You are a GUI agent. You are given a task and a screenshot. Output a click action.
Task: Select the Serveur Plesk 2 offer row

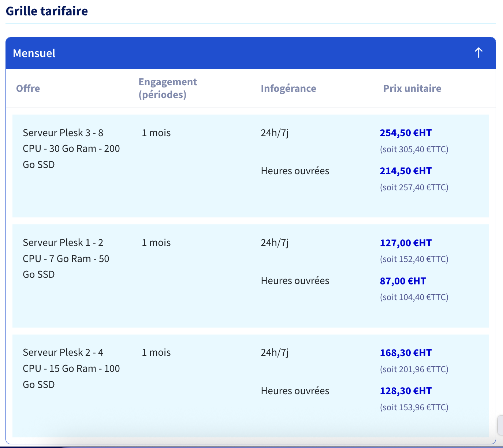coord(71,368)
